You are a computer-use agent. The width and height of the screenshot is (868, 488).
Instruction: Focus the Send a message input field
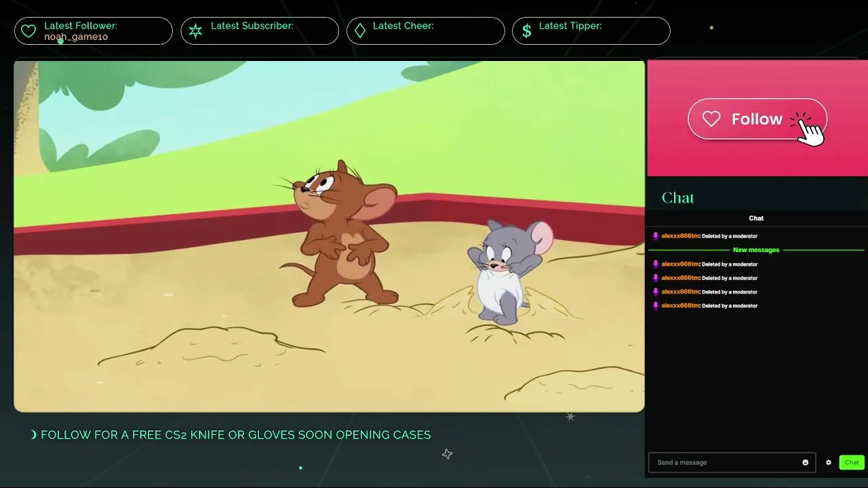tap(732, 462)
